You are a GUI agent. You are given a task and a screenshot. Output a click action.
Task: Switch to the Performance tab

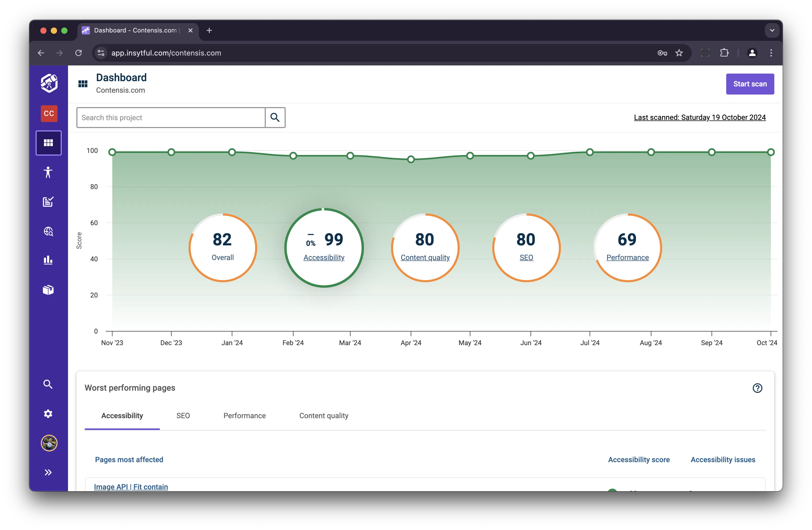click(x=244, y=416)
